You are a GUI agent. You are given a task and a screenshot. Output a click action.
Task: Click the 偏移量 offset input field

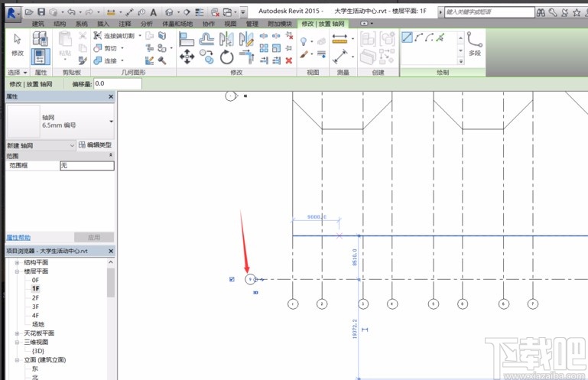118,83
